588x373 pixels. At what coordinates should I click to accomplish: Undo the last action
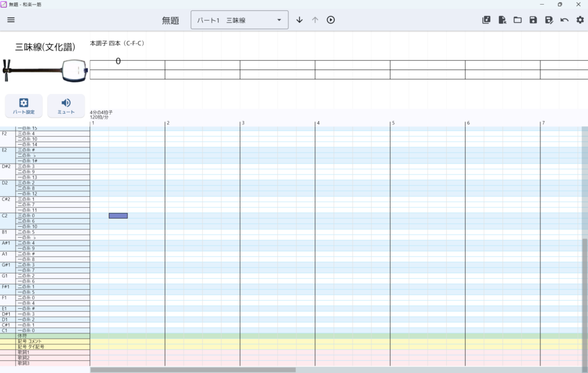(564, 20)
